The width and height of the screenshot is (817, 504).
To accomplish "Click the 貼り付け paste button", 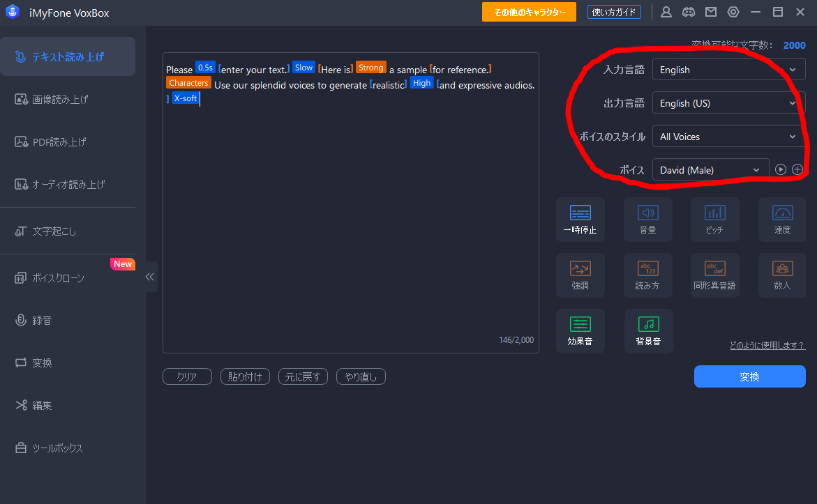I will (x=245, y=376).
